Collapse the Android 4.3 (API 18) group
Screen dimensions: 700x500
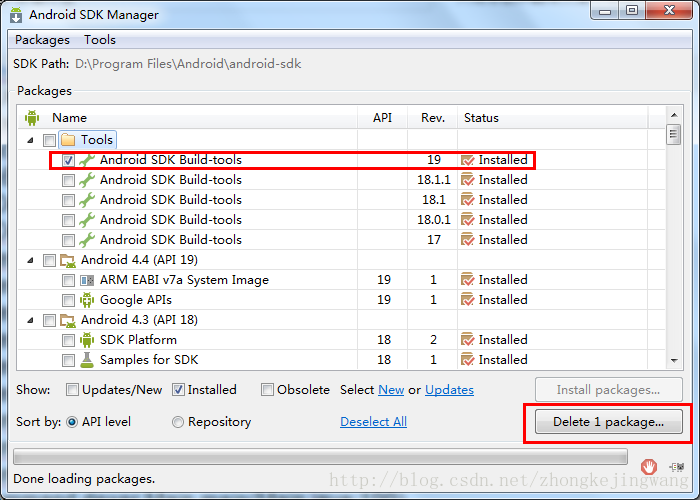coord(30,320)
